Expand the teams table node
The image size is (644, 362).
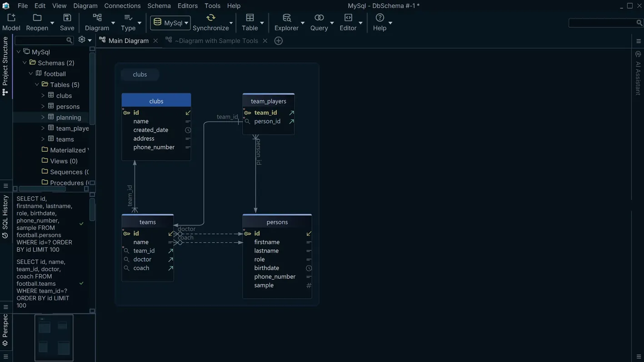tap(43, 139)
